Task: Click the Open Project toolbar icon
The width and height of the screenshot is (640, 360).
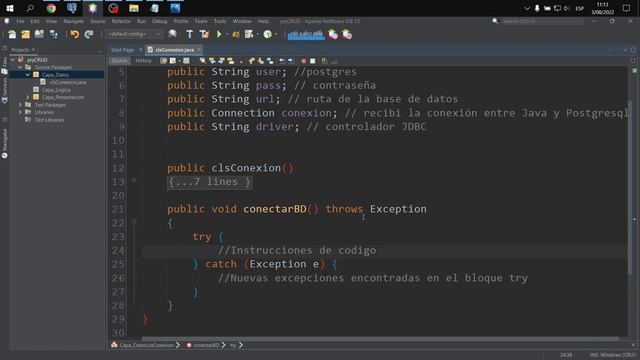Action: point(39,34)
